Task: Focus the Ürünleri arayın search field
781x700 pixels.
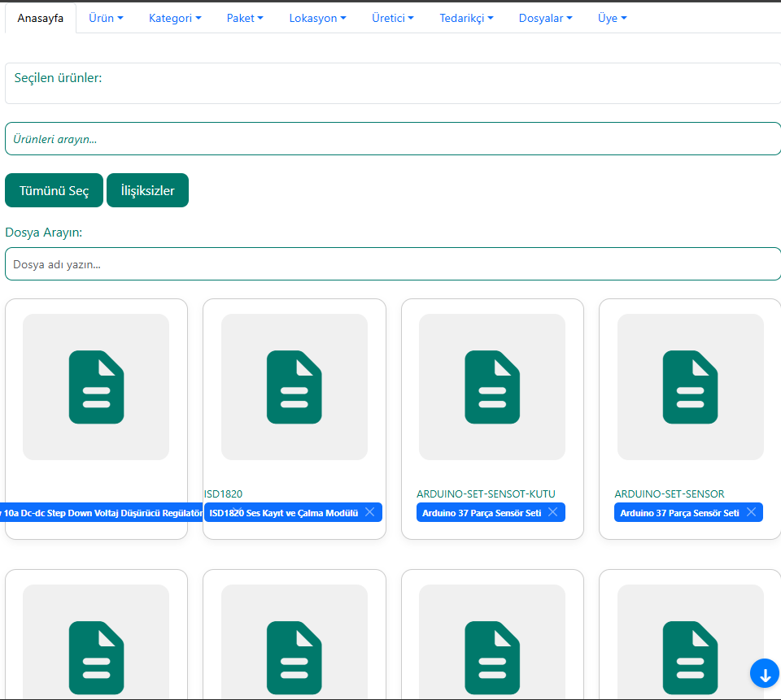Action: [392, 139]
